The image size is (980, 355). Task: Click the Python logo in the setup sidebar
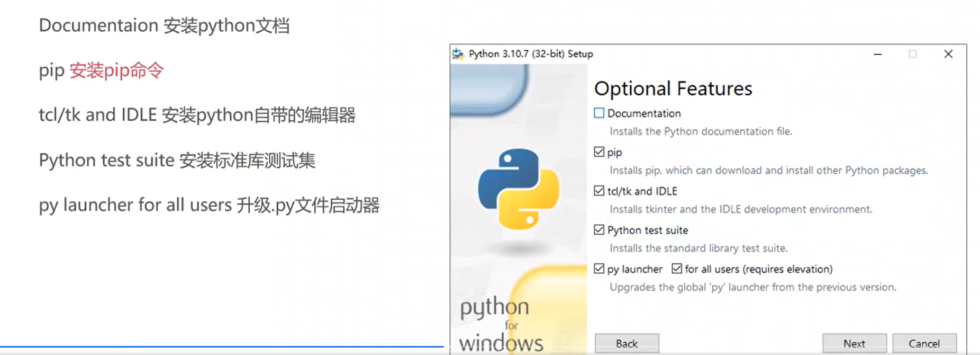(519, 189)
